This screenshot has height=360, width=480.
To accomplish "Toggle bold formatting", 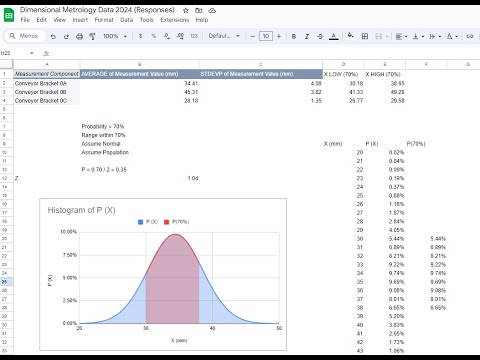I will pos(294,36).
